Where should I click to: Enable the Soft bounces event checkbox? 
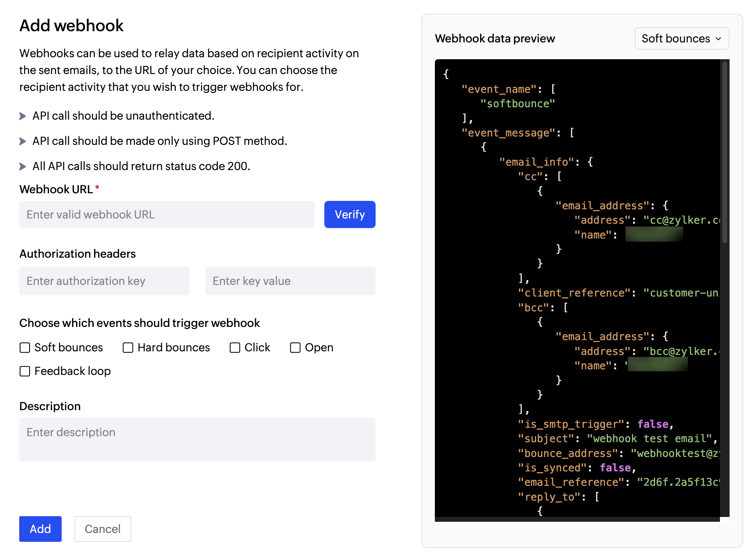click(x=25, y=348)
